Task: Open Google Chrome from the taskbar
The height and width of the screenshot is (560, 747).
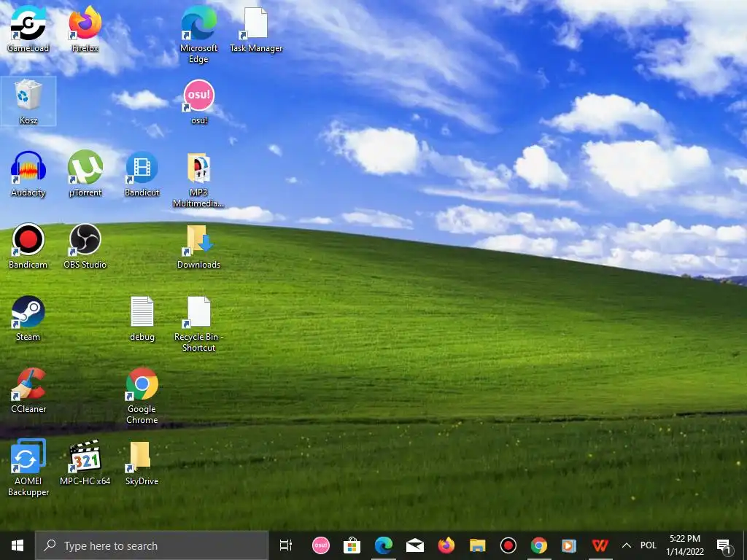Action: coord(539,545)
